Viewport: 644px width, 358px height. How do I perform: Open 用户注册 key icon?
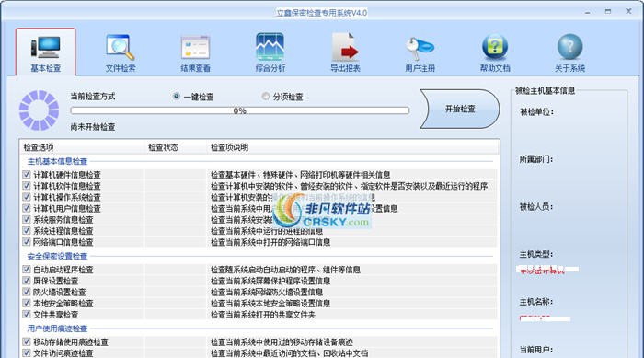420,48
